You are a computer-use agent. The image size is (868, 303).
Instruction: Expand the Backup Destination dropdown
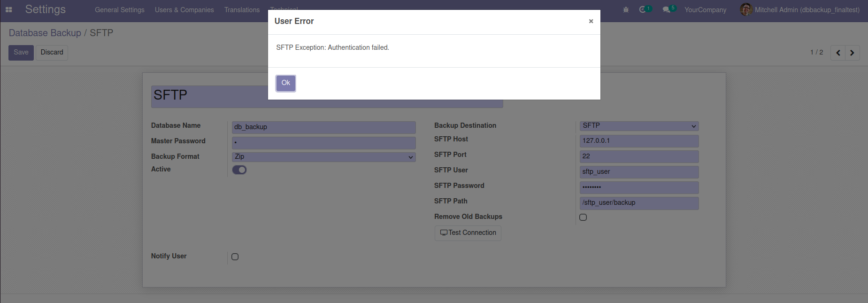tap(639, 126)
